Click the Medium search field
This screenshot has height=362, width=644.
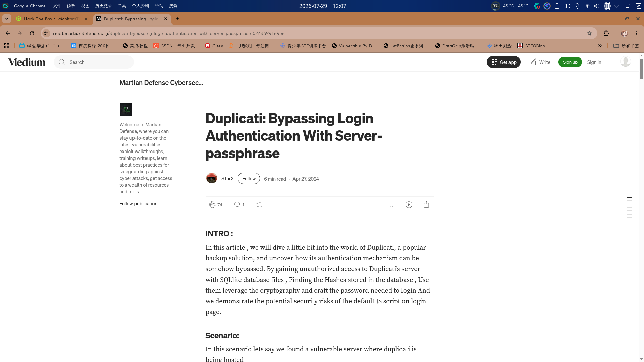click(x=94, y=62)
